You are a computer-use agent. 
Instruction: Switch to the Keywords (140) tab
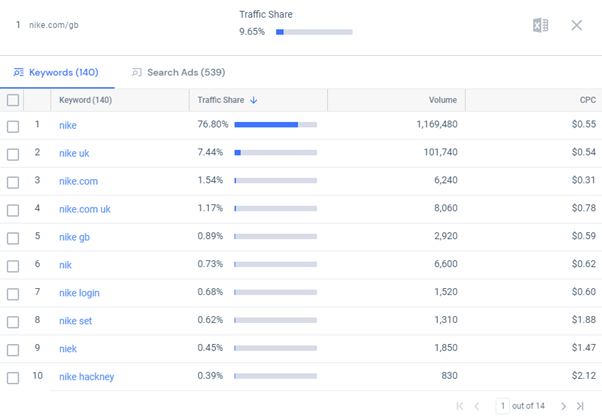pos(56,72)
